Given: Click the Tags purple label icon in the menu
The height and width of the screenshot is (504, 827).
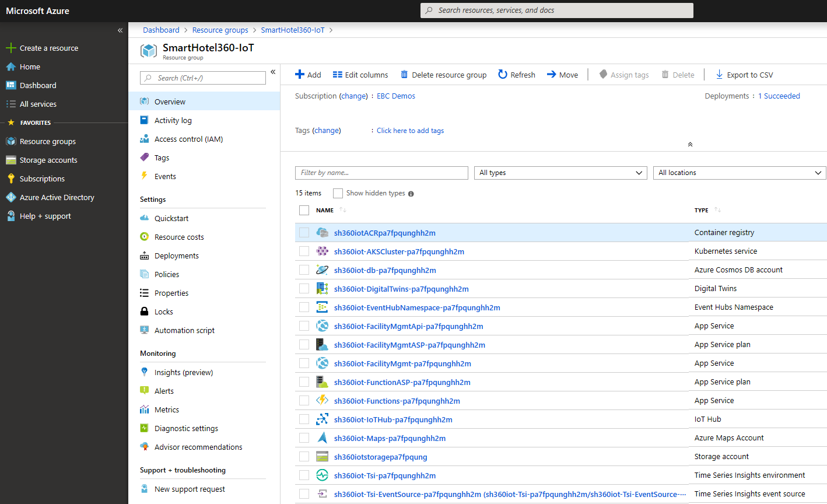Looking at the screenshot, I should tap(144, 157).
